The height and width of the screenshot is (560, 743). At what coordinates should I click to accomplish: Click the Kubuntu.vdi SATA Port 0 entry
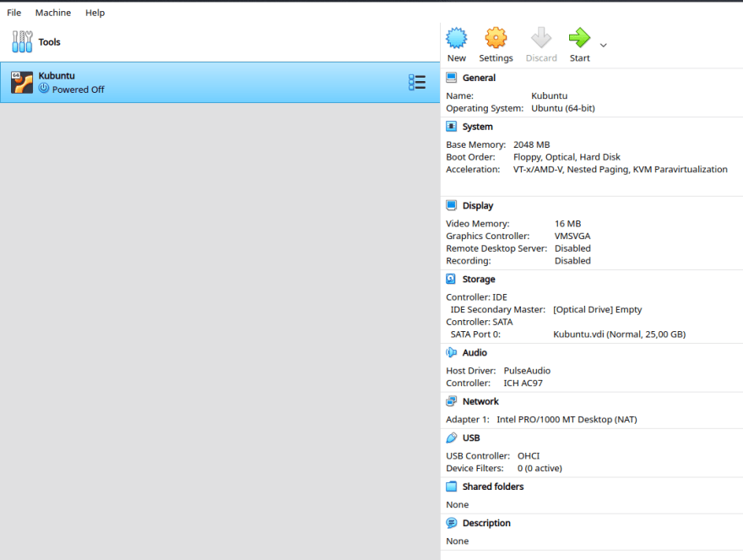620,334
